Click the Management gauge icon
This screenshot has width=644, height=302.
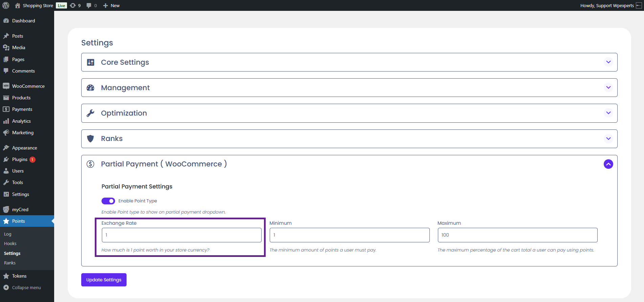(91, 88)
